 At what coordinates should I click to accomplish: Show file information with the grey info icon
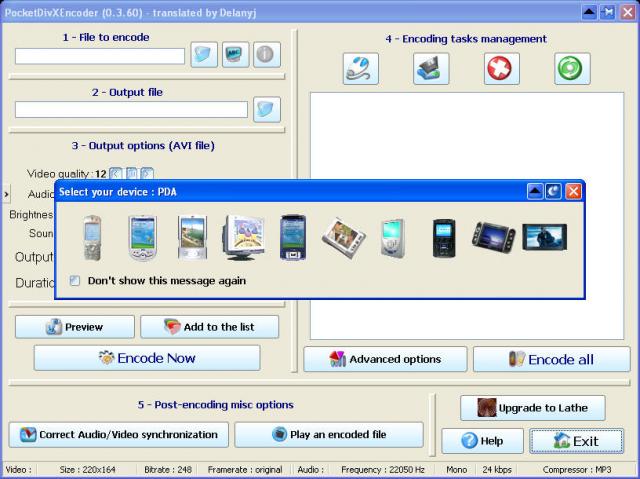[x=267, y=54]
